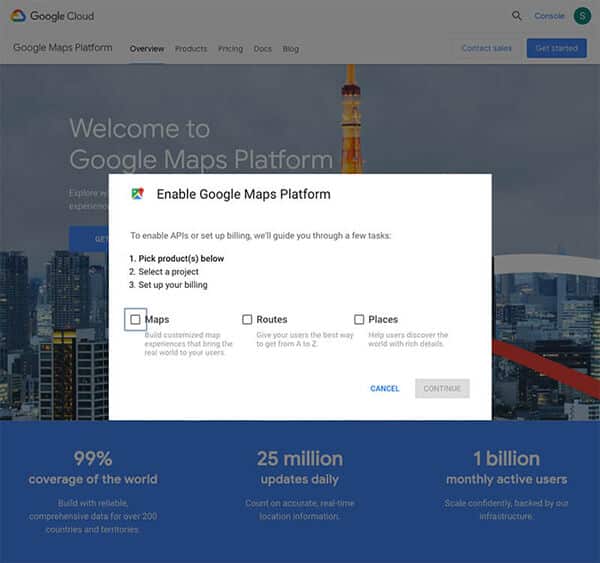600x563 pixels.
Task: Click the Google Maps pin icon in dialog
Action: click(x=138, y=194)
